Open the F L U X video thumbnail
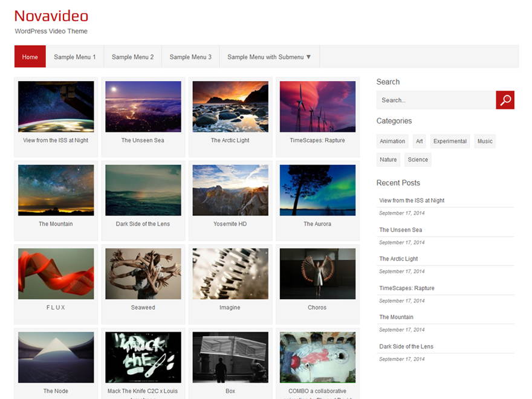Image resolution: width=532 pixels, height=399 pixels. pyautogui.click(x=56, y=274)
